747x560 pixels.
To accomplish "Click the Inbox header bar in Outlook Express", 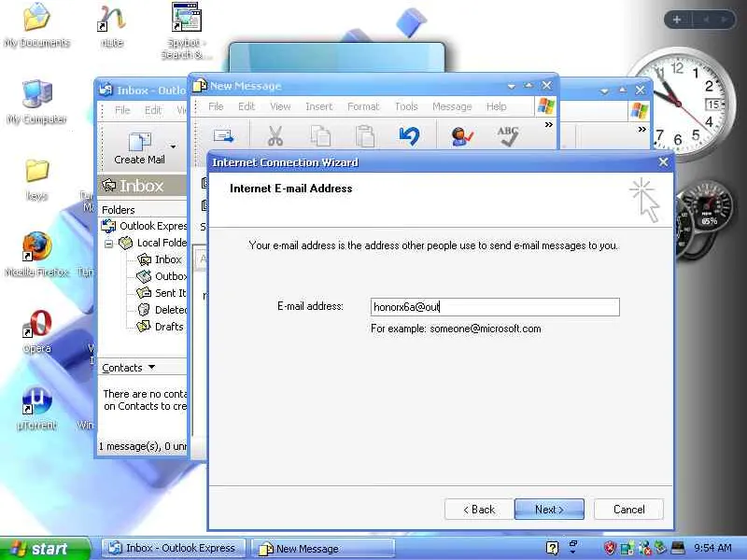I will coord(142,185).
